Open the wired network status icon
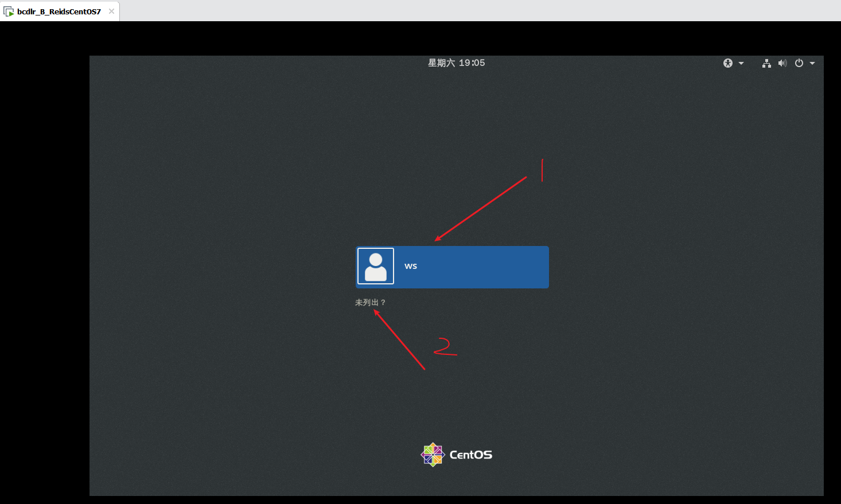This screenshot has height=504, width=841. [x=766, y=63]
